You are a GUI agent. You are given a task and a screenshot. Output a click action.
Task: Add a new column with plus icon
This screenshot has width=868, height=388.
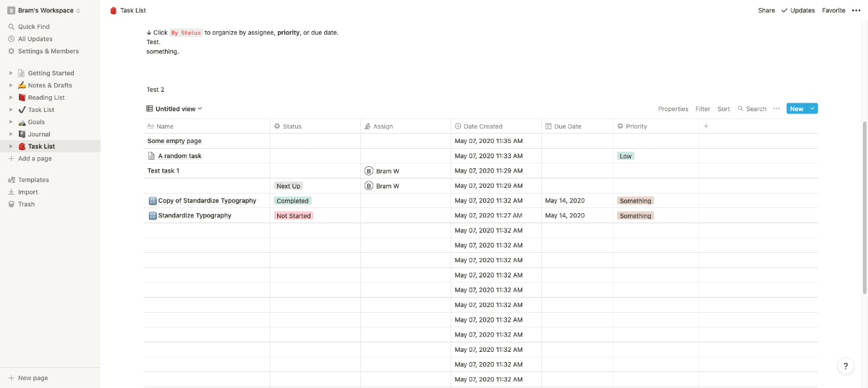pyautogui.click(x=706, y=126)
